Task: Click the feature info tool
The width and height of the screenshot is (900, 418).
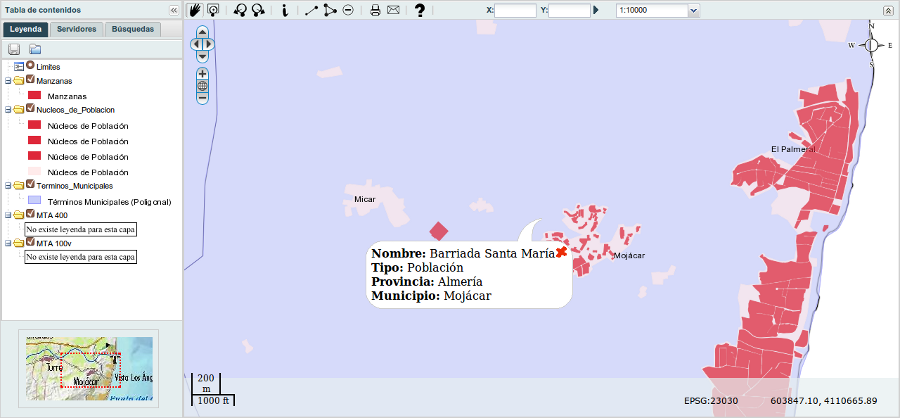Action: (285, 10)
